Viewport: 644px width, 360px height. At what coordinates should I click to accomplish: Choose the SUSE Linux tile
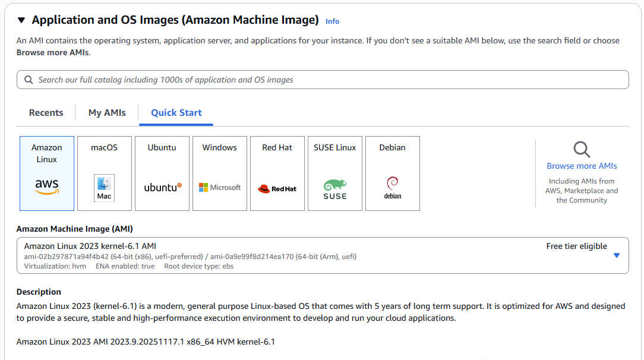(x=335, y=173)
